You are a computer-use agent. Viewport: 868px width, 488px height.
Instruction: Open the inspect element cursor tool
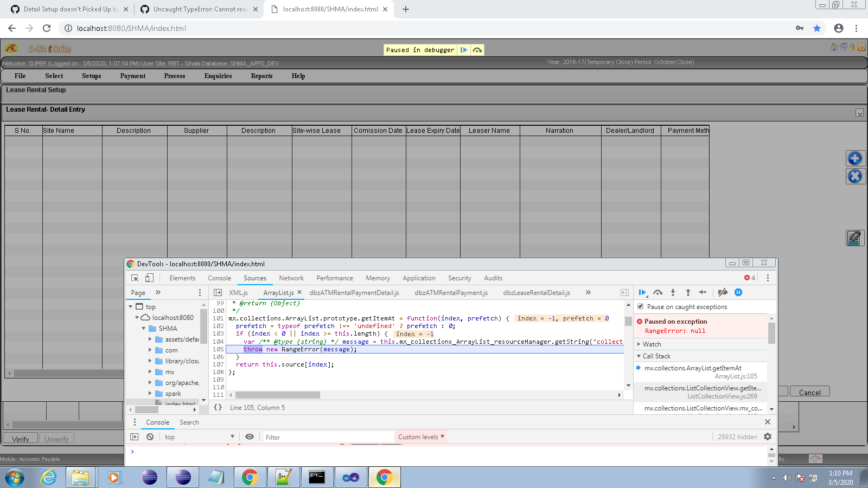(135, 278)
